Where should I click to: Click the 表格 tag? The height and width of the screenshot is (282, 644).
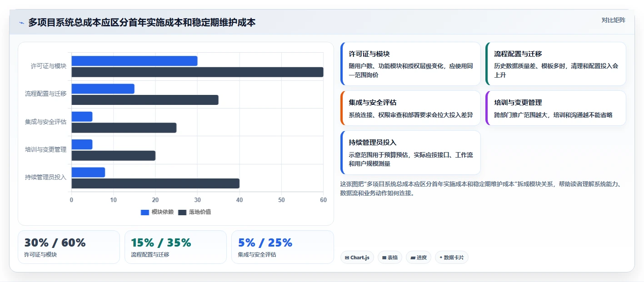[390, 257]
